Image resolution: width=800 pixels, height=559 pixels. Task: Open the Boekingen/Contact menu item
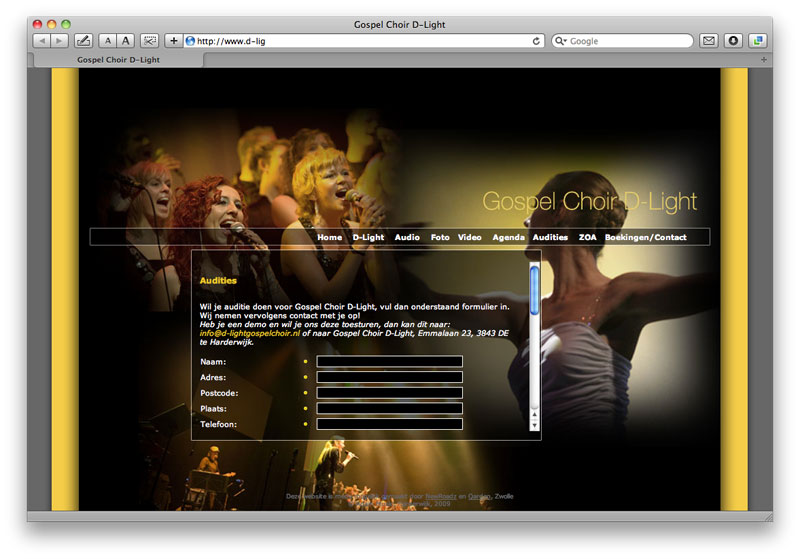[645, 237]
